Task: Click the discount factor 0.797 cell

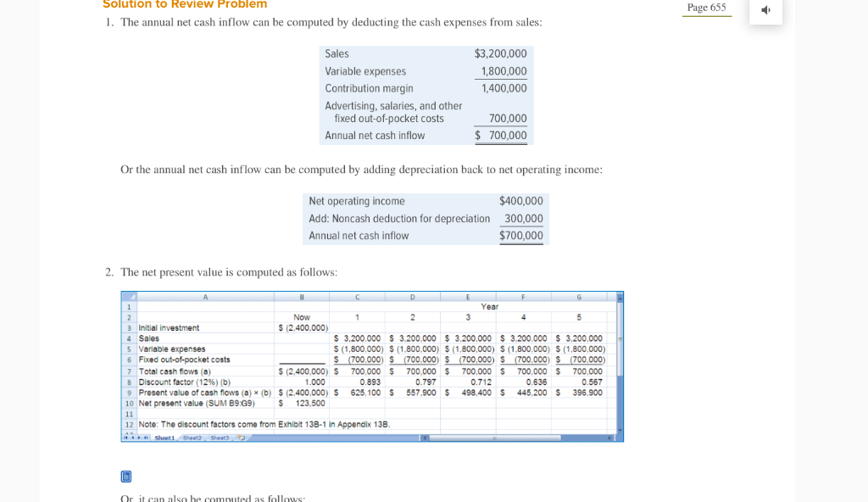Action: pos(426,382)
